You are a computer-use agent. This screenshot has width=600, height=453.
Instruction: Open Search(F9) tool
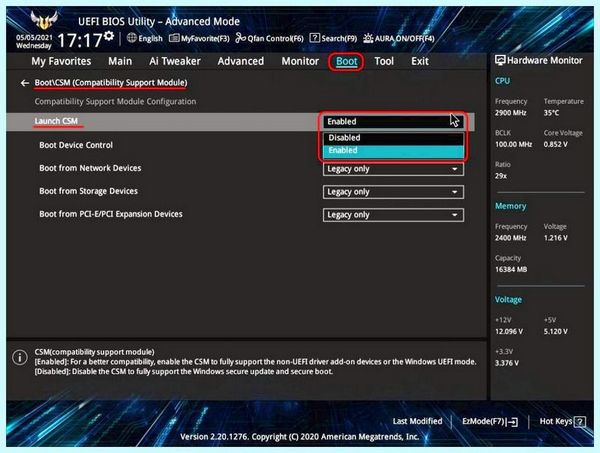click(333, 38)
